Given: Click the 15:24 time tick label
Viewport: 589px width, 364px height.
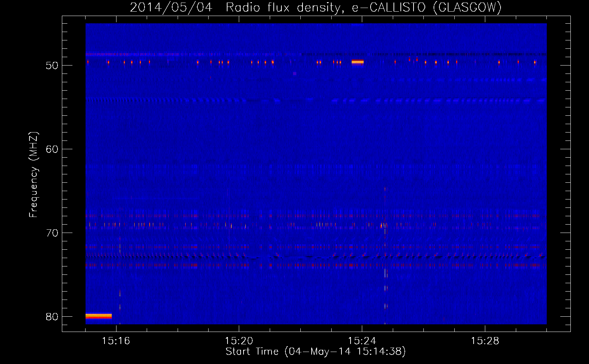Looking at the screenshot, I should click(x=362, y=341).
